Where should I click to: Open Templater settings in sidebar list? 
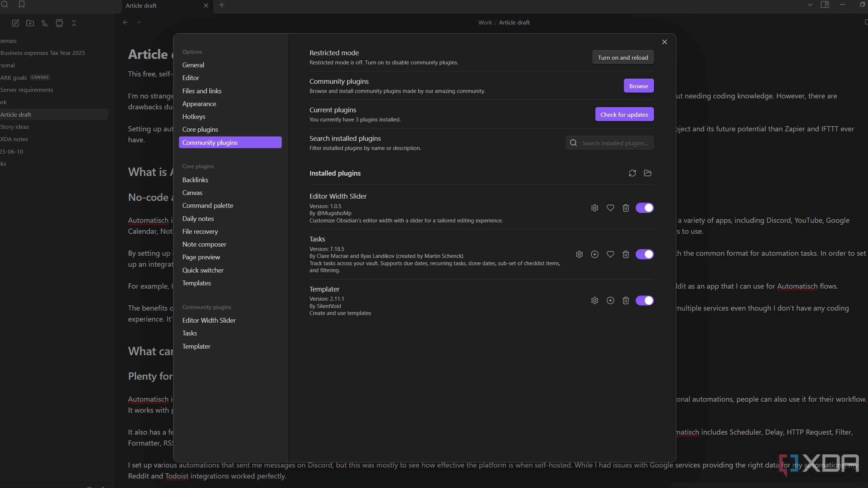(230, 346)
